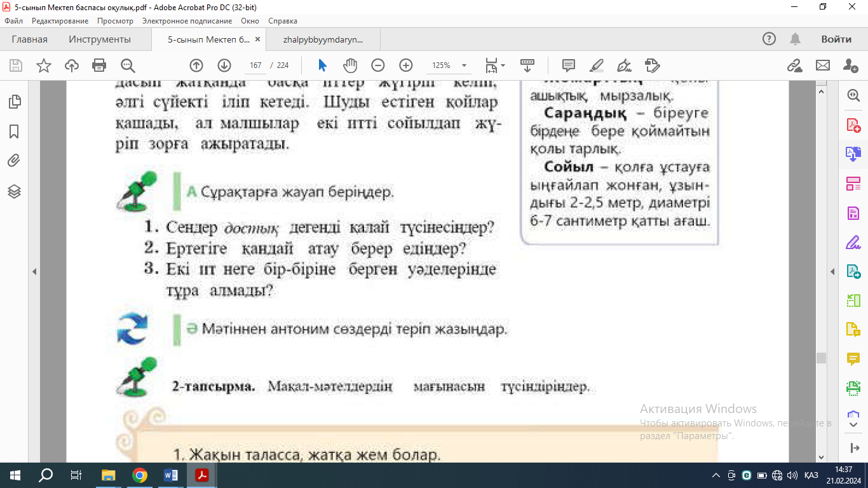Viewport: 868px width, 488px height.
Task: Expand the fit page options dropdown
Action: [x=503, y=65]
